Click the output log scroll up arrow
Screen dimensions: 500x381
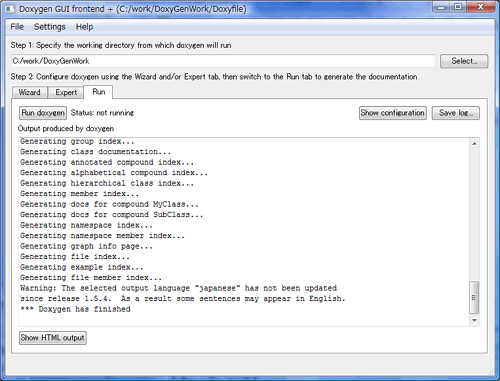click(474, 144)
